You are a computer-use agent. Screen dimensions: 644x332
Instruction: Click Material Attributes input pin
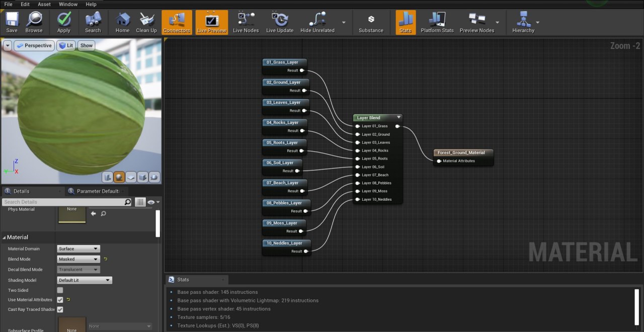439,161
